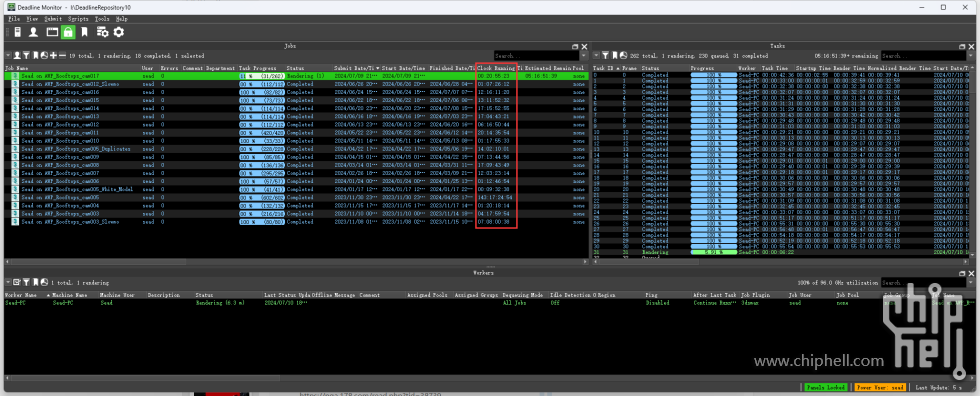The width and height of the screenshot is (980, 396).
Task: Click the Tasks panel vertical scrollbar
Action: [972, 162]
